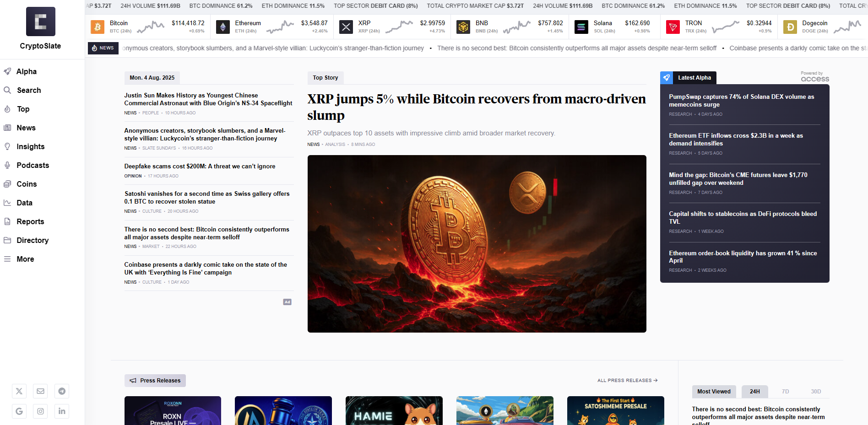Screen dimensions: 868x425
Task: Click the NEWS ticker label badge
Action: 103,48
